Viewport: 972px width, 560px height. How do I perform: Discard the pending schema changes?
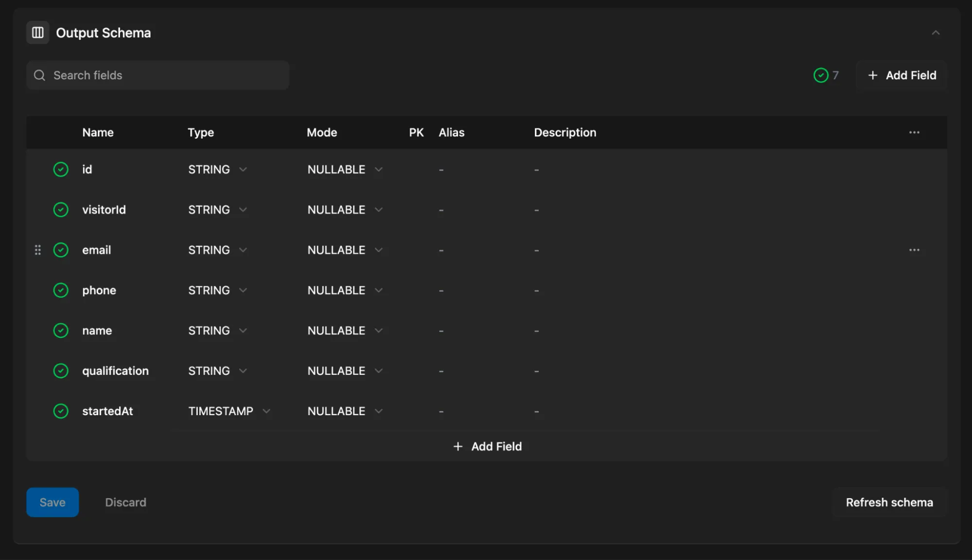[x=125, y=502]
